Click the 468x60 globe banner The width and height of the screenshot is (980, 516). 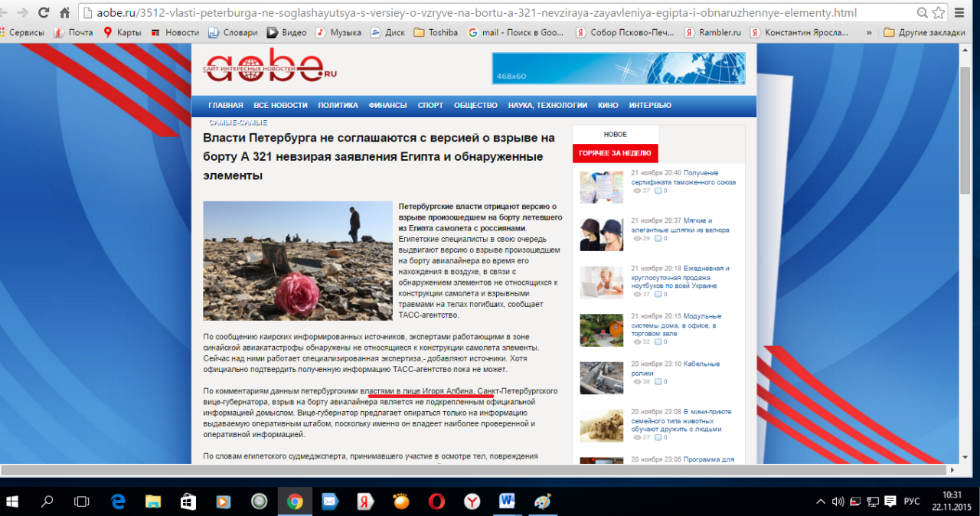tap(619, 67)
